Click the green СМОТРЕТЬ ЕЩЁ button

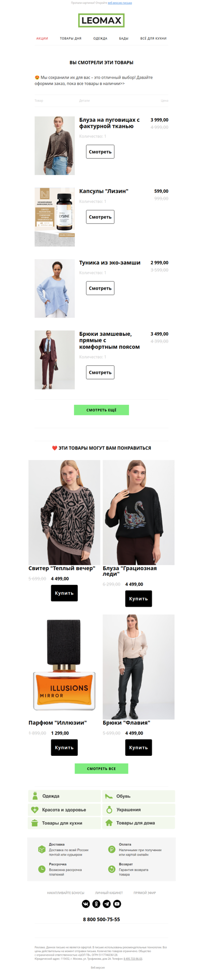[x=101, y=410]
